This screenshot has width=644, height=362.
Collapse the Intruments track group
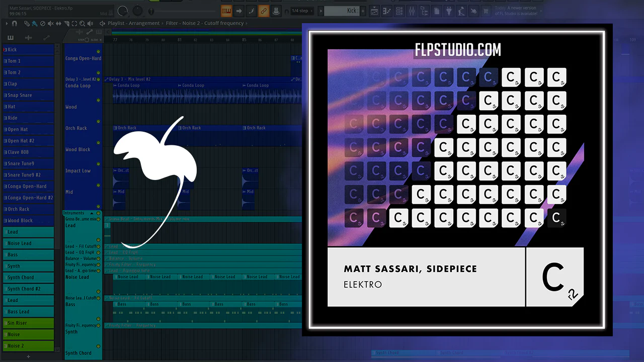click(92, 213)
